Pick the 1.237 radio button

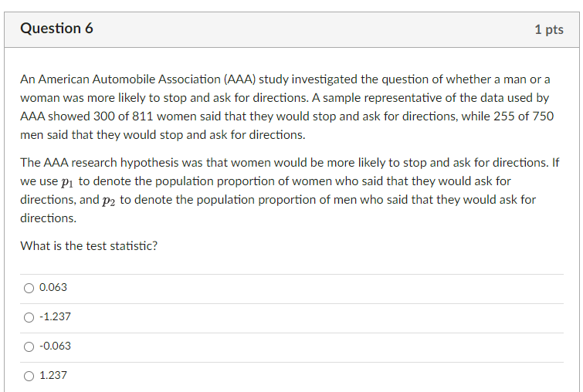point(29,376)
